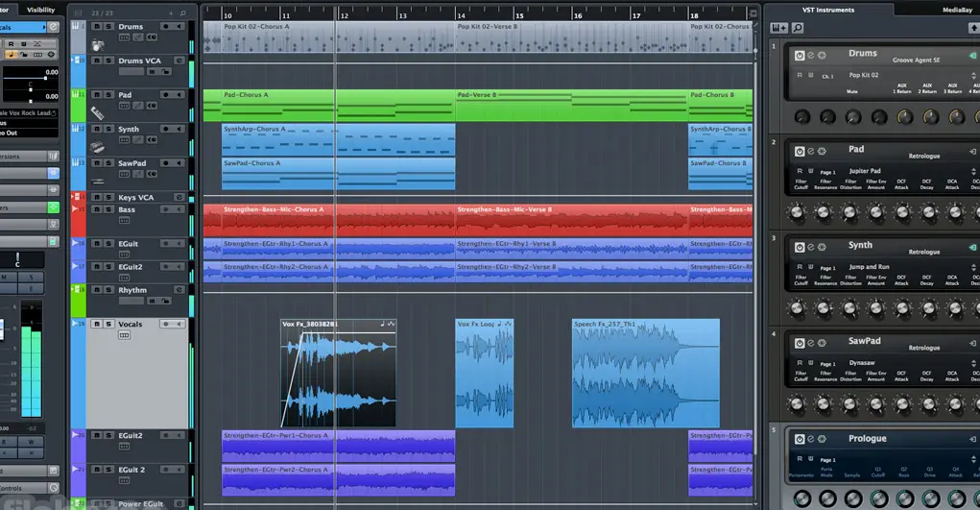Viewport: 980px width, 510px height.
Task: Click the synth picture on Synth track
Action: tap(97, 147)
